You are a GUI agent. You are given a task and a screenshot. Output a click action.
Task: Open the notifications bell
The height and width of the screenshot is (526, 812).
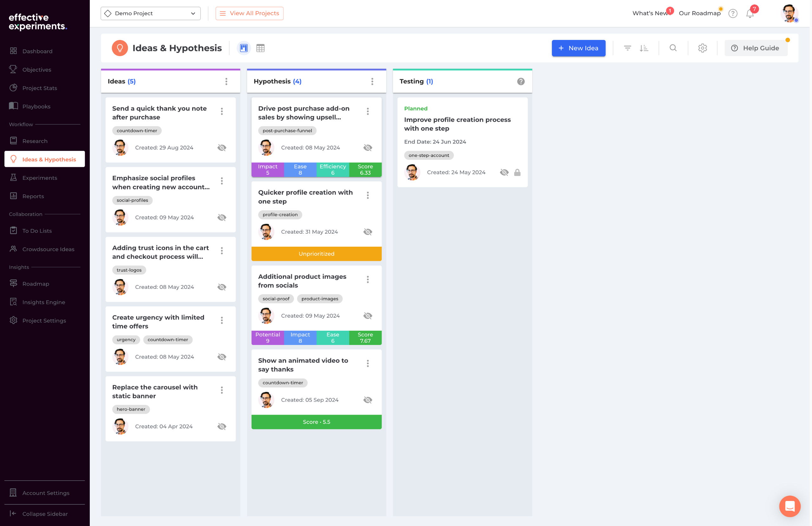[750, 14]
